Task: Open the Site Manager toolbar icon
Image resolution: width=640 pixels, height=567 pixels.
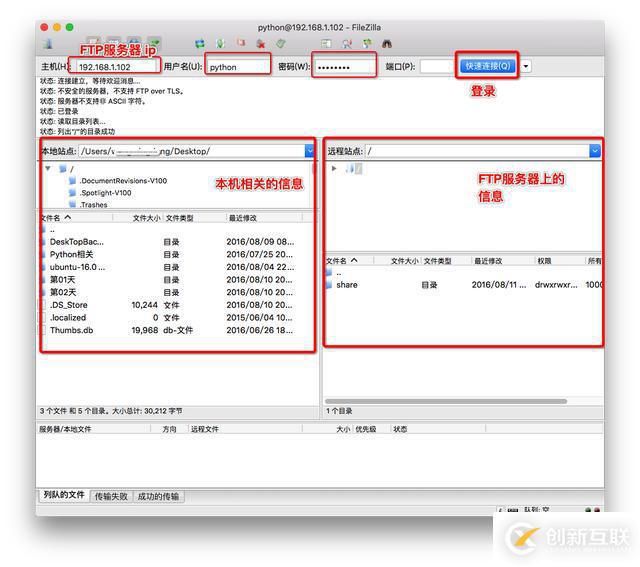Action: (48, 43)
